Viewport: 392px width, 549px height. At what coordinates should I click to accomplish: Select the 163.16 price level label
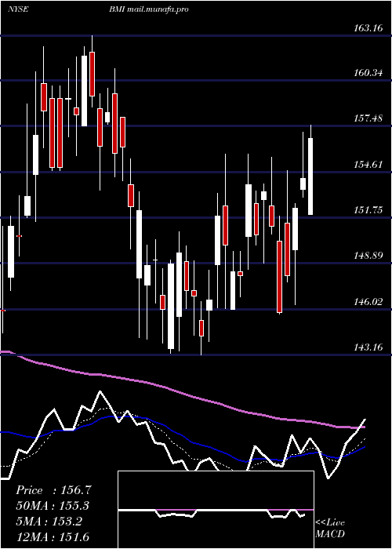(368, 28)
